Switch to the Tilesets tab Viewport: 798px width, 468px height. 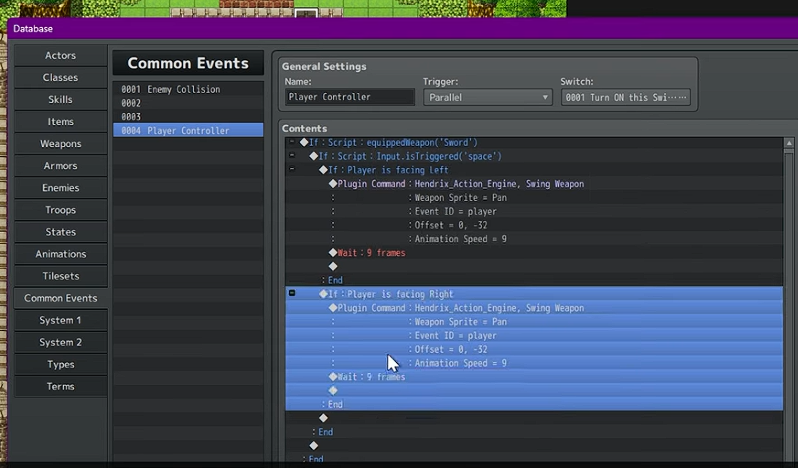pos(60,275)
